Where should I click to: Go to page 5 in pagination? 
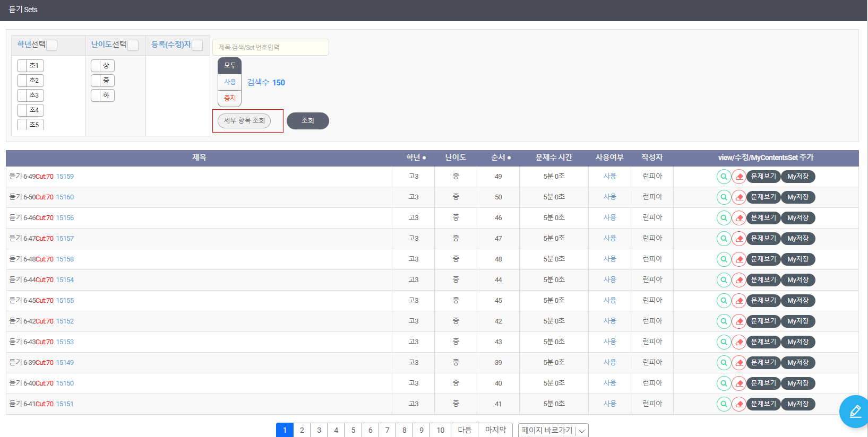click(x=353, y=430)
